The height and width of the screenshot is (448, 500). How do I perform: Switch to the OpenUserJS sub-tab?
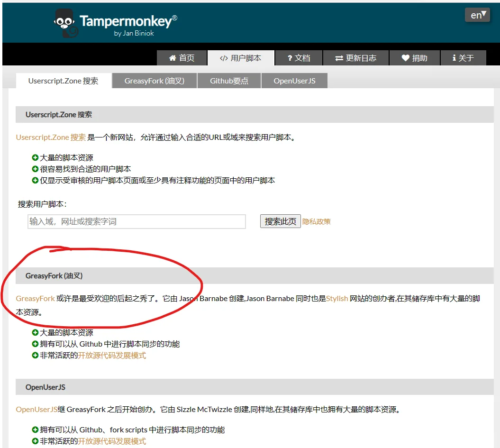pyautogui.click(x=294, y=81)
